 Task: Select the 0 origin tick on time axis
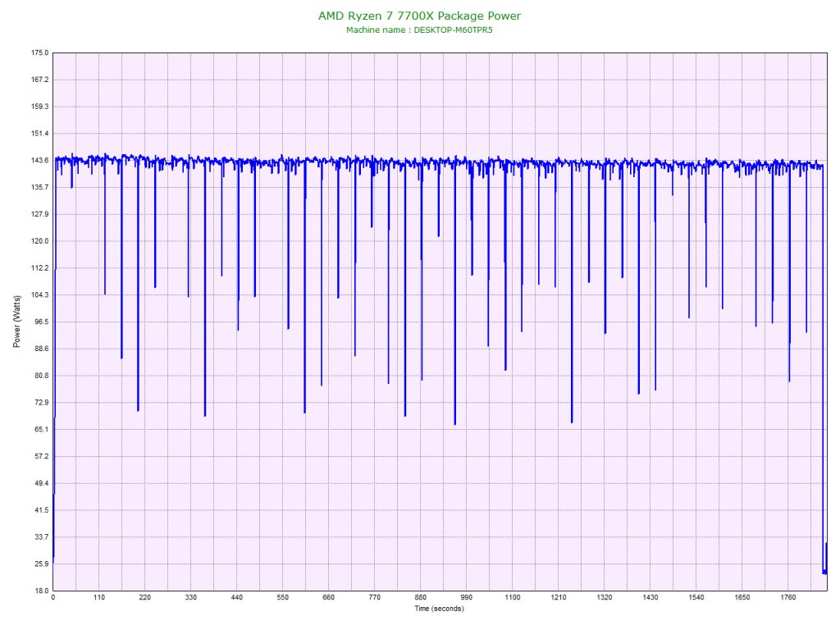tap(53, 598)
